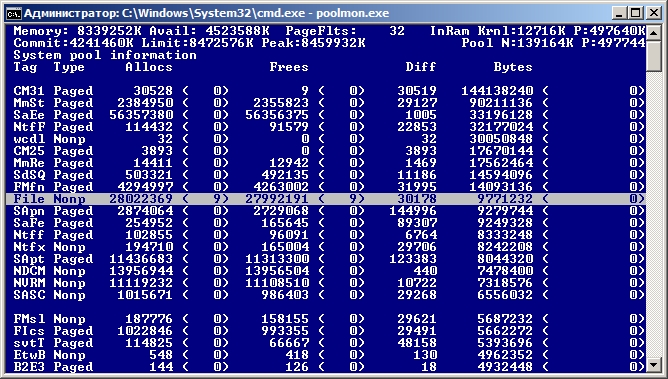Click the Allocs value 56357380
The height and width of the screenshot is (379, 668).
click(141, 115)
